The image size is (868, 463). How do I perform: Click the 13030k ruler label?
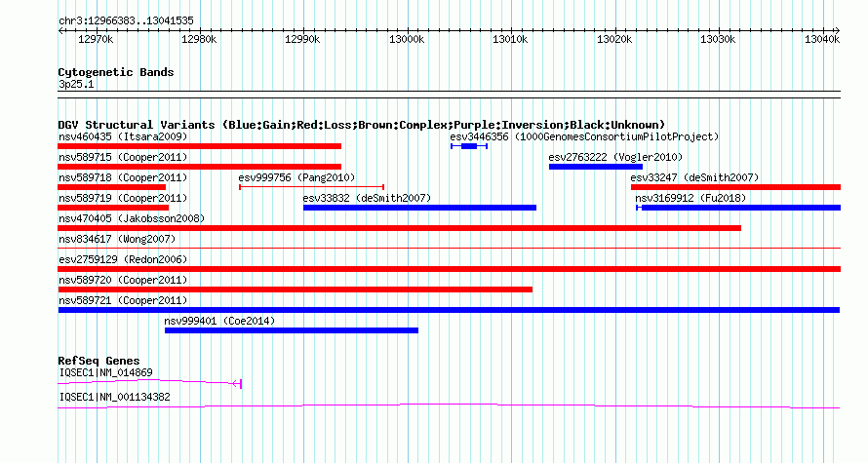pyautogui.click(x=718, y=39)
